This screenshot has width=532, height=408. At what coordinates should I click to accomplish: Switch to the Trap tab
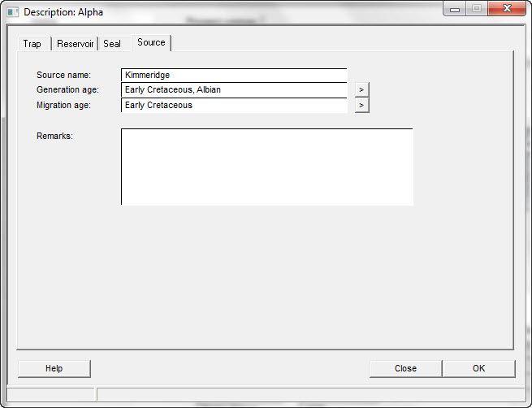pos(32,44)
